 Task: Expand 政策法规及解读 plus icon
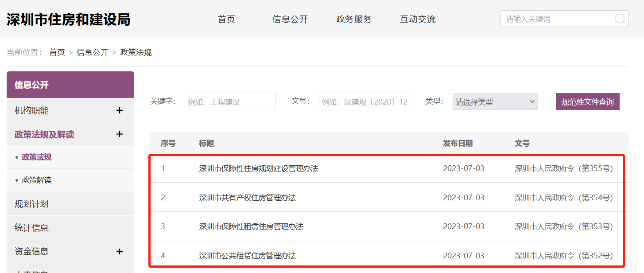[x=119, y=134]
